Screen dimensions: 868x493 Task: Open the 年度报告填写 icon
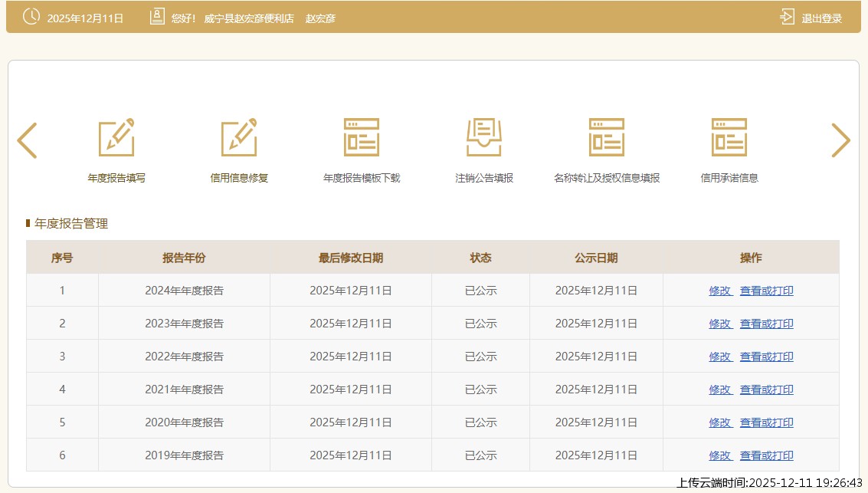(x=116, y=138)
